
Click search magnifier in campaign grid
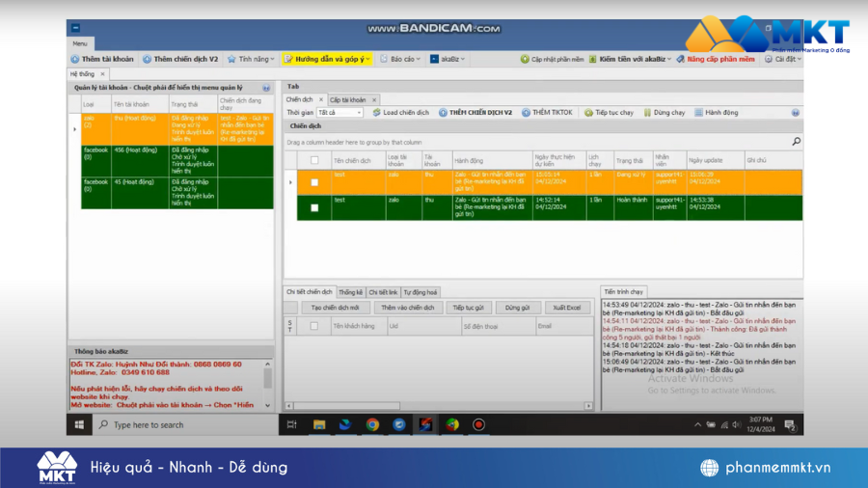796,142
